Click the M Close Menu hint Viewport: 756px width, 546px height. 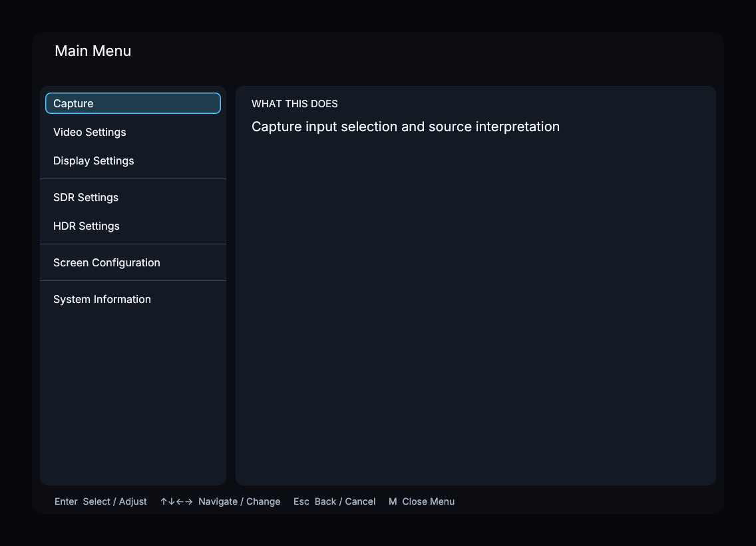421,501
